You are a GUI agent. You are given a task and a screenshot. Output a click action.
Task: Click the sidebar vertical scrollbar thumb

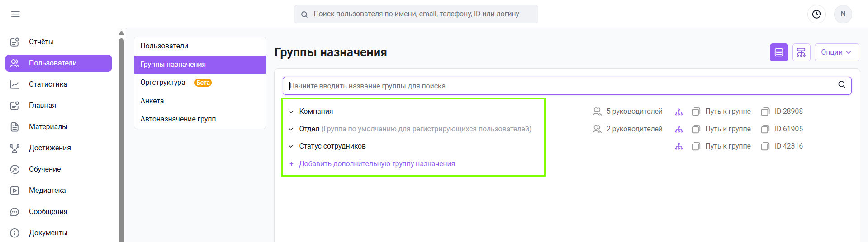(x=121, y=140)
